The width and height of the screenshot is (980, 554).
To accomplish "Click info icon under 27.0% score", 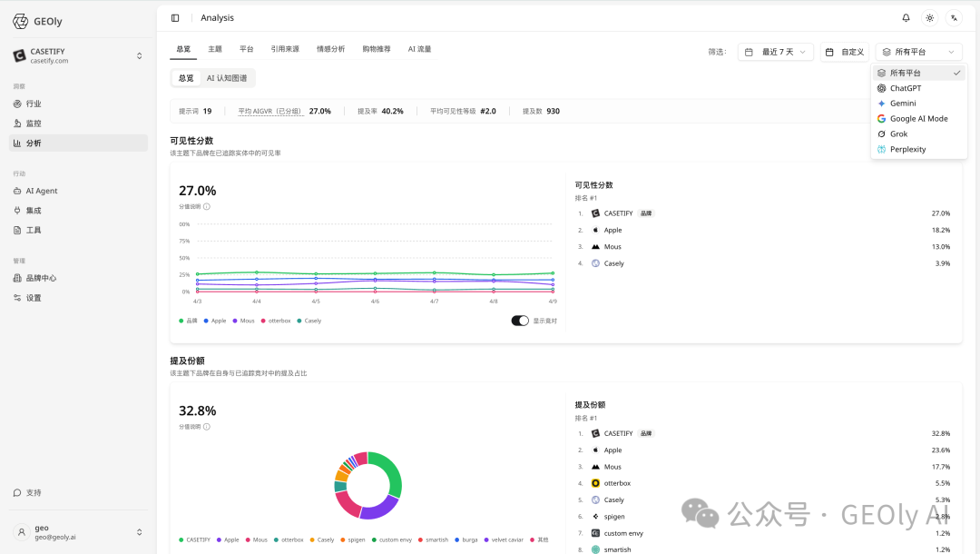I will pos(207,206).
